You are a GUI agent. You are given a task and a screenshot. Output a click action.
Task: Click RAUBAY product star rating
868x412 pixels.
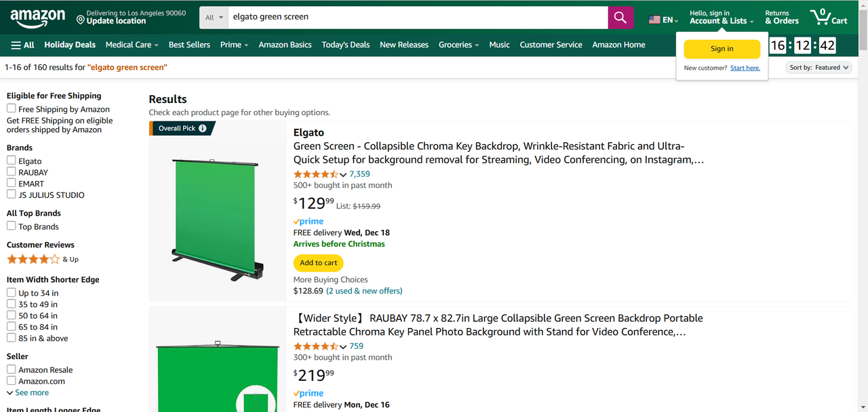tap(315, 346)
